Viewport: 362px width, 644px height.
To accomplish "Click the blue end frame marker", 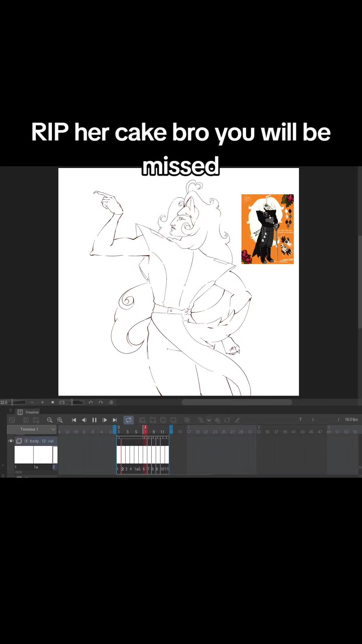I will 171,429.
